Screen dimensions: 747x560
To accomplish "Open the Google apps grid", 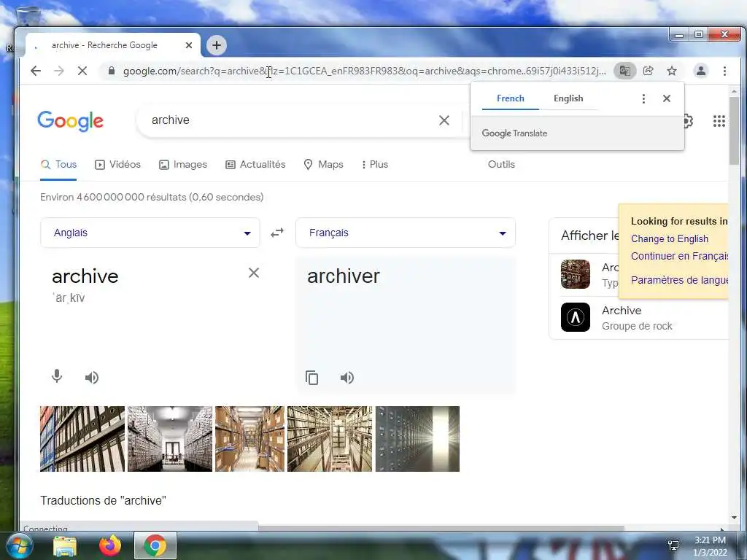I will (719, 121).
